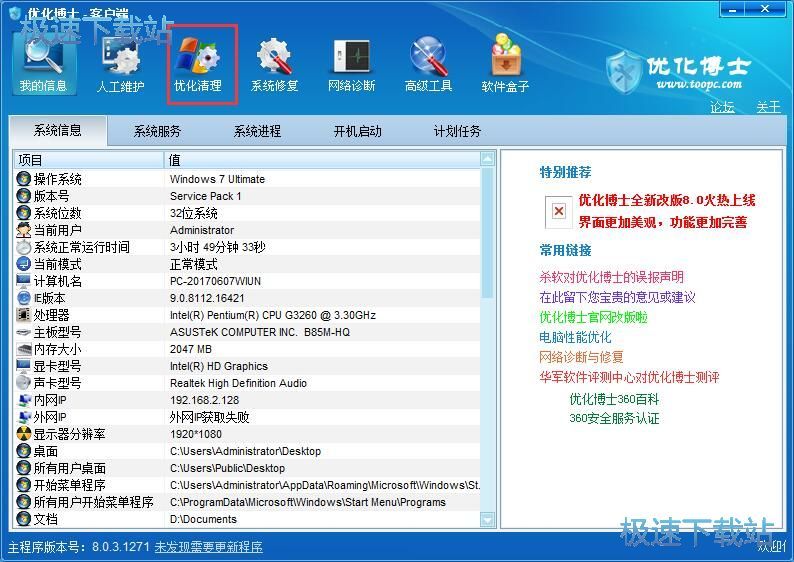Select the value Service Pack 1

tap(206, 196)
